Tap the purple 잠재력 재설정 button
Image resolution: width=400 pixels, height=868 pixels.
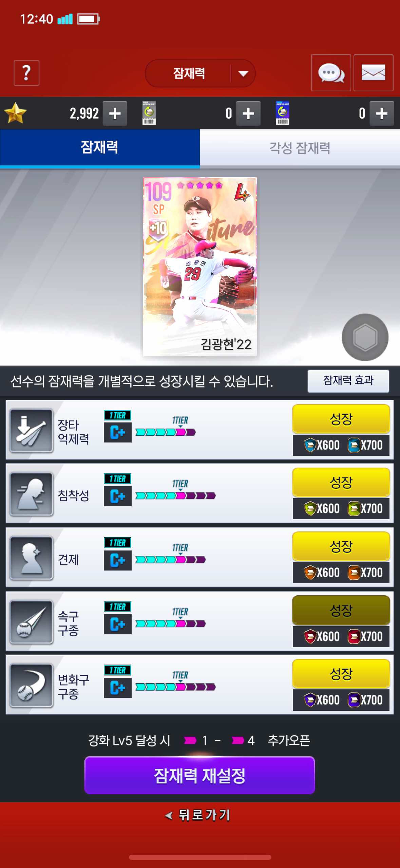pos(199,775)
